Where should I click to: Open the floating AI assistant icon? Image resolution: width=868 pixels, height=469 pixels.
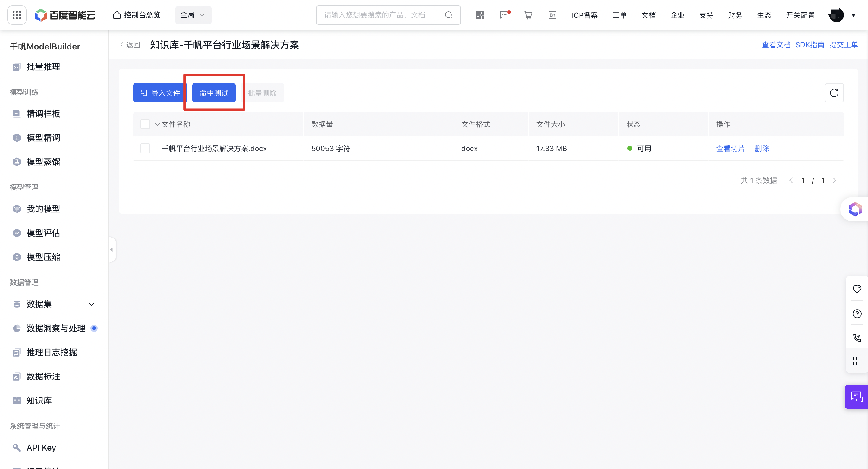click(855, 209)
